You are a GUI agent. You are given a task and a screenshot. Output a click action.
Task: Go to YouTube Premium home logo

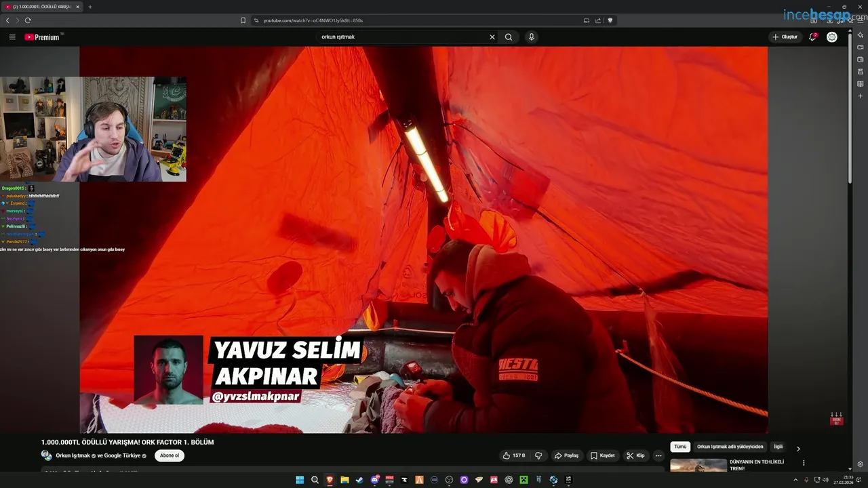43,37
